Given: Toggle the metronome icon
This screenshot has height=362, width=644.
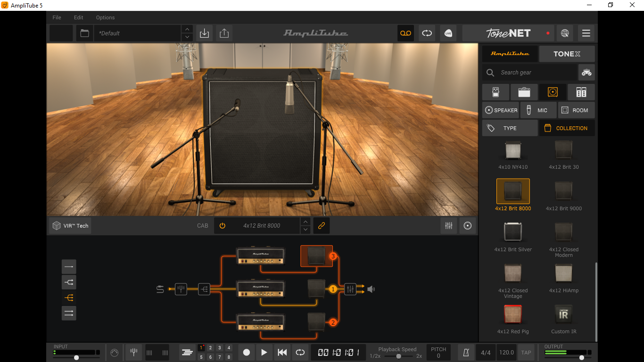Looking at the screenshot, I should [466, 353].
